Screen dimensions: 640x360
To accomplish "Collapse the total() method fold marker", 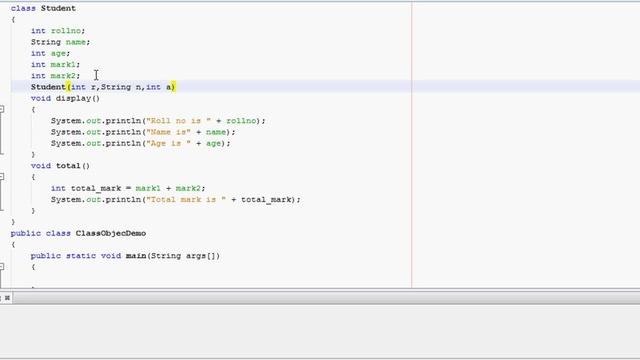I will point(2,176).
